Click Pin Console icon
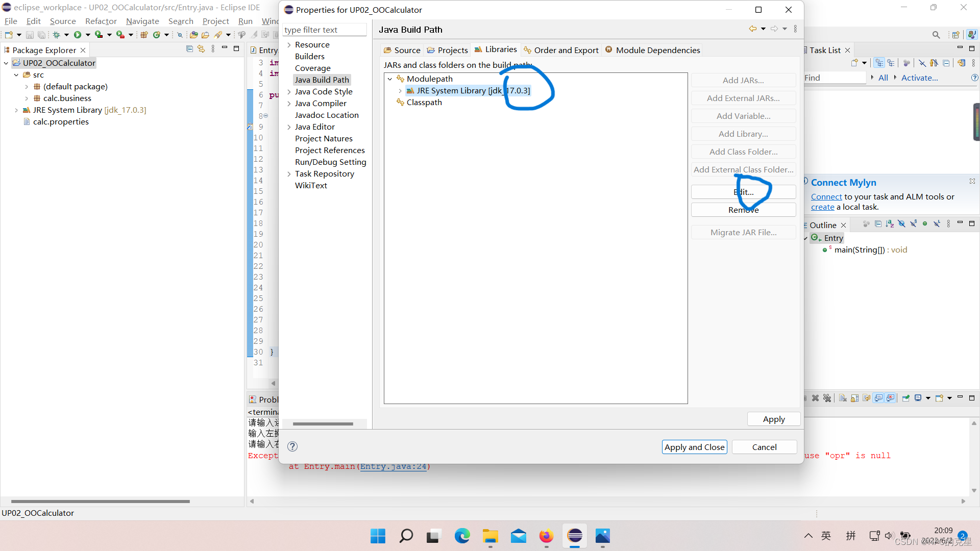Image resolution: width=980 pixels, height=551 pixels. (x=906, y=398)
